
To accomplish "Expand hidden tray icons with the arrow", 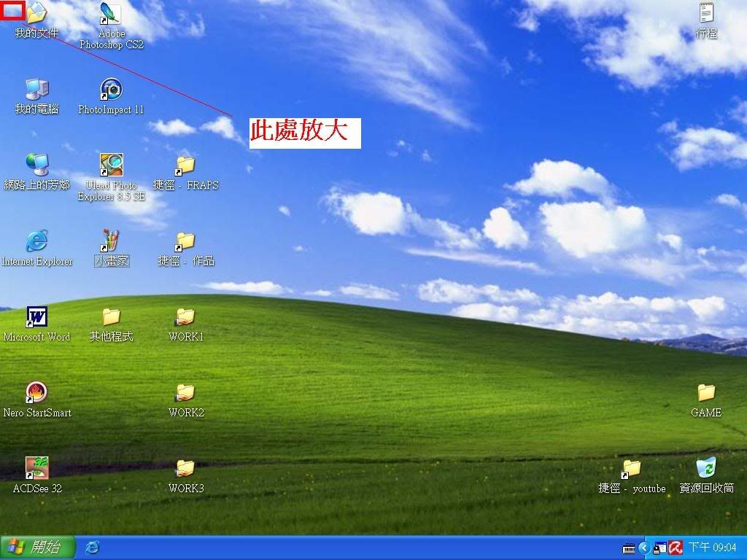I will coord(643,548).
